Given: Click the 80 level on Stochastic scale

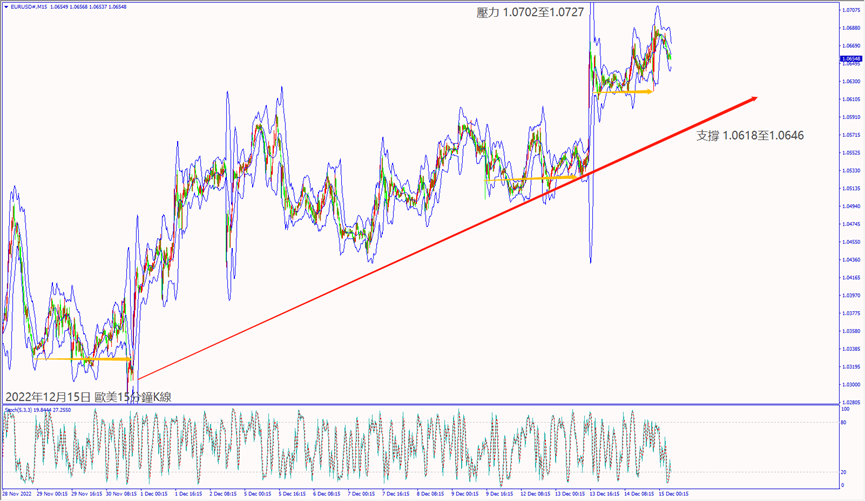Looking at the screenshot, I should 846,423.
